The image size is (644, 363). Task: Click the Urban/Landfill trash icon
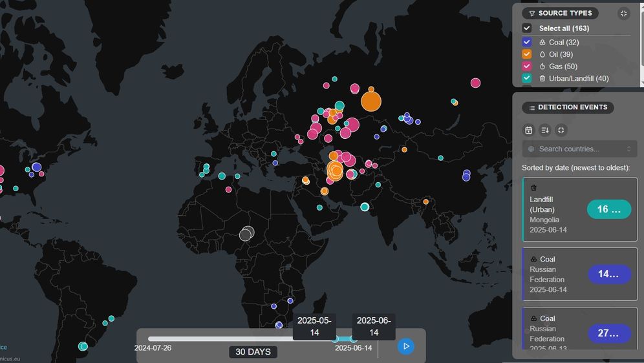point(542,78)
